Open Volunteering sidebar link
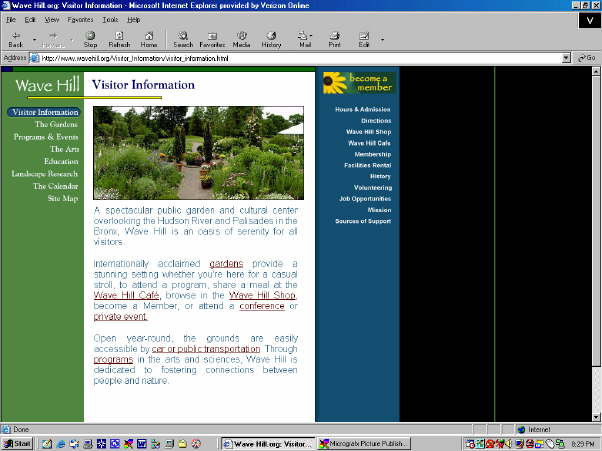The height and width of the screenshot is (451, 602). (x=373, y=187)
